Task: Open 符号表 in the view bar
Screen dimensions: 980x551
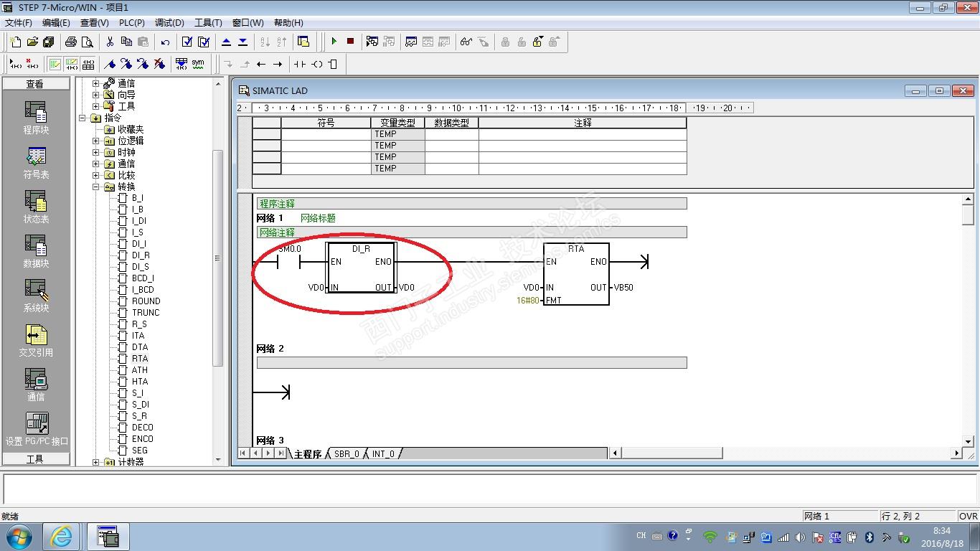Action: [x=36, y=163]
